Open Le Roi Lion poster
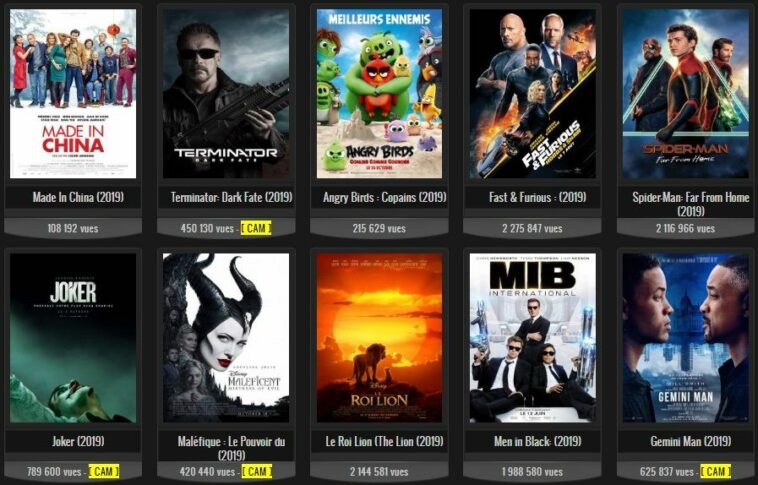Viewport: 758px width, 485px height. click(379, 338)
